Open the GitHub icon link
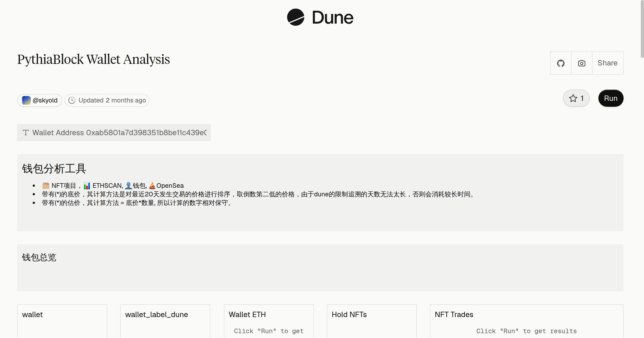 [x=561, y=63]
